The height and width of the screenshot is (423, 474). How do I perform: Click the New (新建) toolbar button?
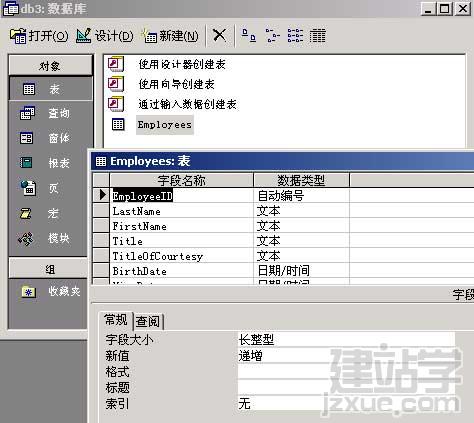coord(170,36)
